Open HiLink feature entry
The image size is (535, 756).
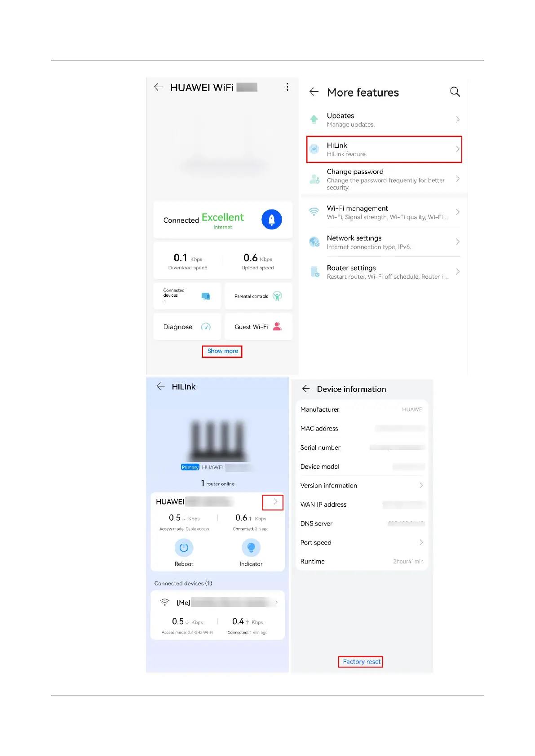click(x=385, y=149)
